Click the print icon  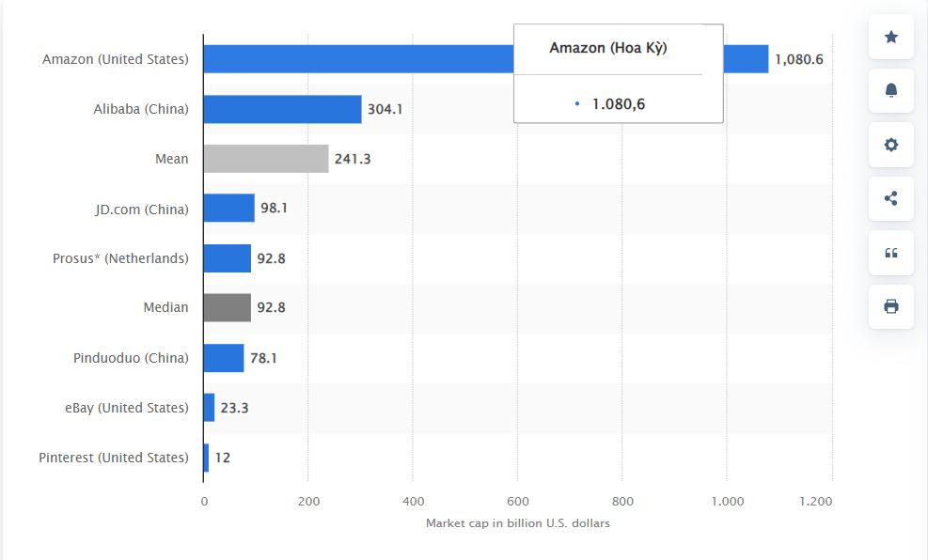(x=890, y=306)
